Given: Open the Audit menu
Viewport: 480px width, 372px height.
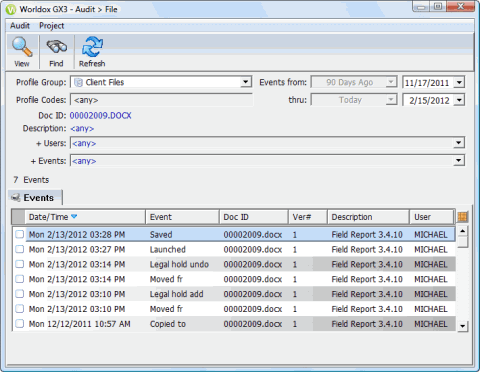Looking at the screenshot, I should point(20,26).
